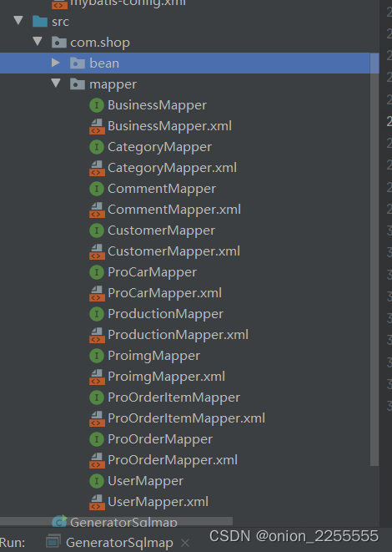392x552 pixels.
Task: Click the Run tool window label
Action: pyautogui.click(x=13, y=543)
